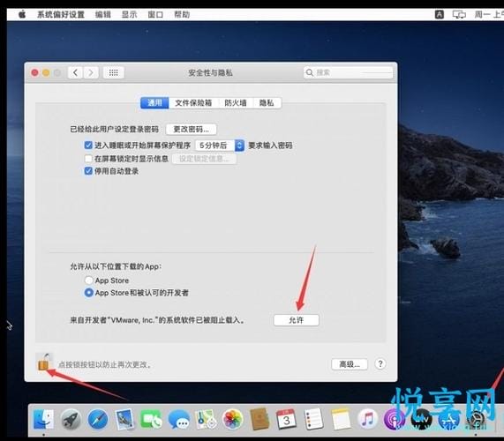
Task: Show all preferences with the grid icon
Action: coord(114,72)
